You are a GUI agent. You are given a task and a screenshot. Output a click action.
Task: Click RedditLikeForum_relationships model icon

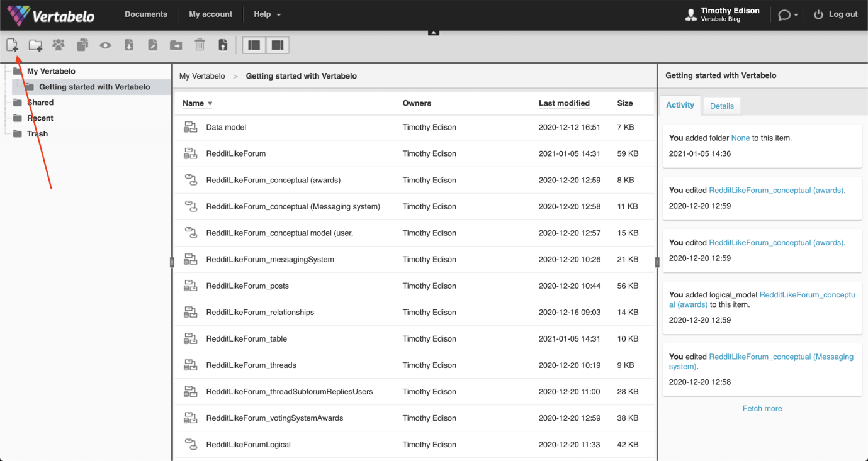(x=190, y=312)
